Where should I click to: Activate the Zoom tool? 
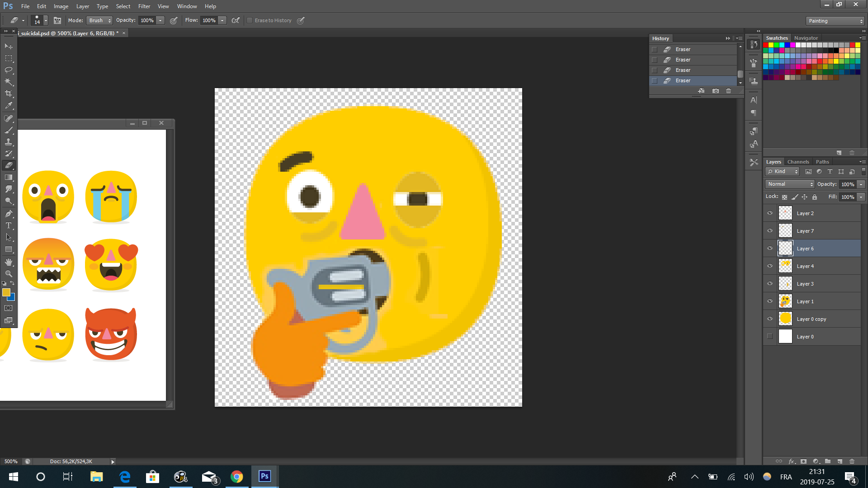[9, 274]
